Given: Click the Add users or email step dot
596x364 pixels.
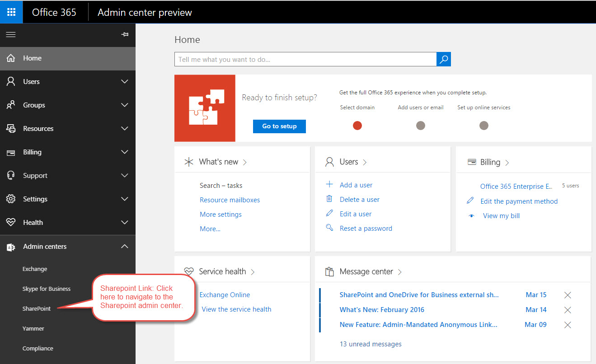Looking at the screenshot, I should coord(421,126).
